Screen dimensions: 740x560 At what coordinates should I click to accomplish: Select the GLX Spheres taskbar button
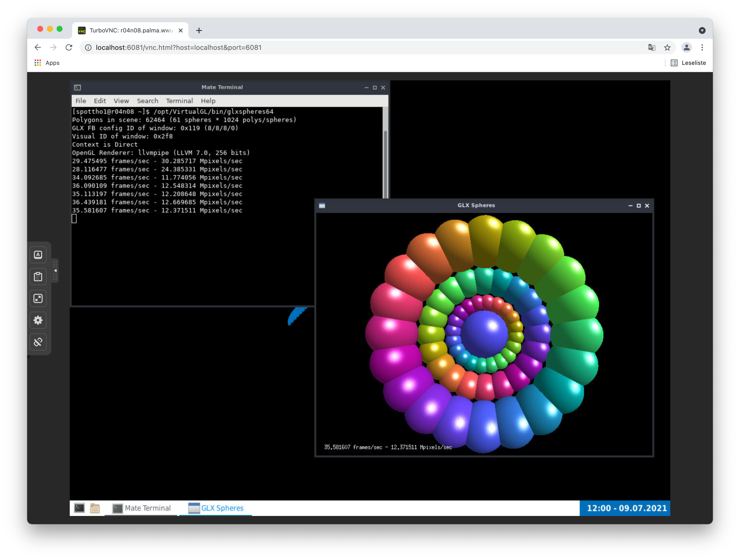coord(216,508)
